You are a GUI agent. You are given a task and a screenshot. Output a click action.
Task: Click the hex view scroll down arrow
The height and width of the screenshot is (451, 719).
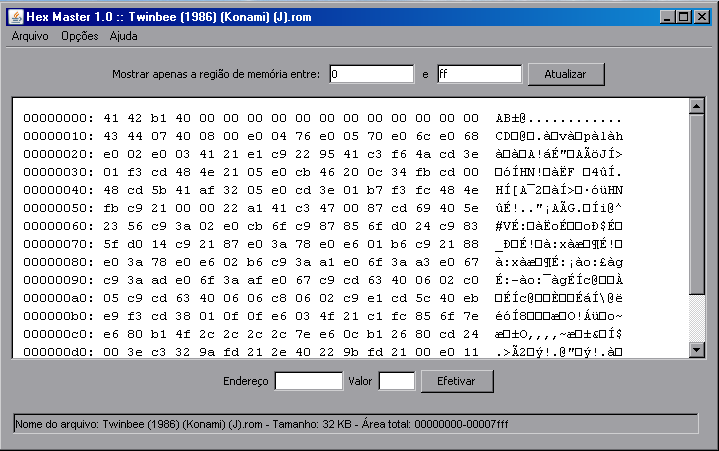click(697, 350)
